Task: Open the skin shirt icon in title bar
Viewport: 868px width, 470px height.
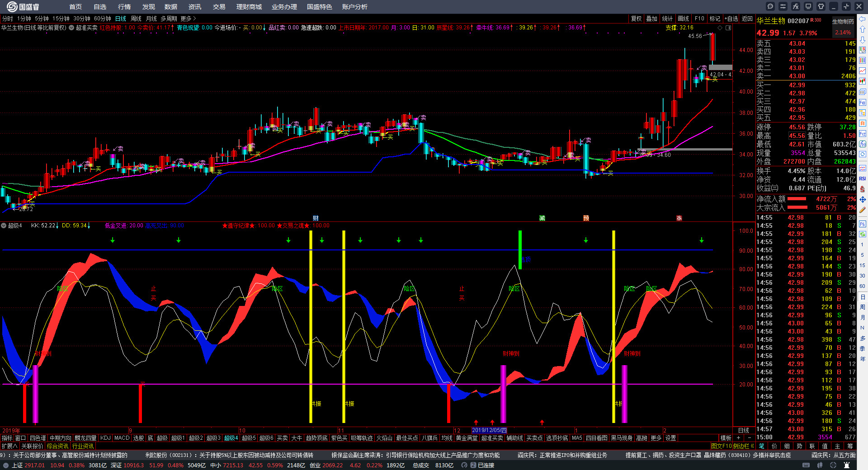Action: pos(821,6)
